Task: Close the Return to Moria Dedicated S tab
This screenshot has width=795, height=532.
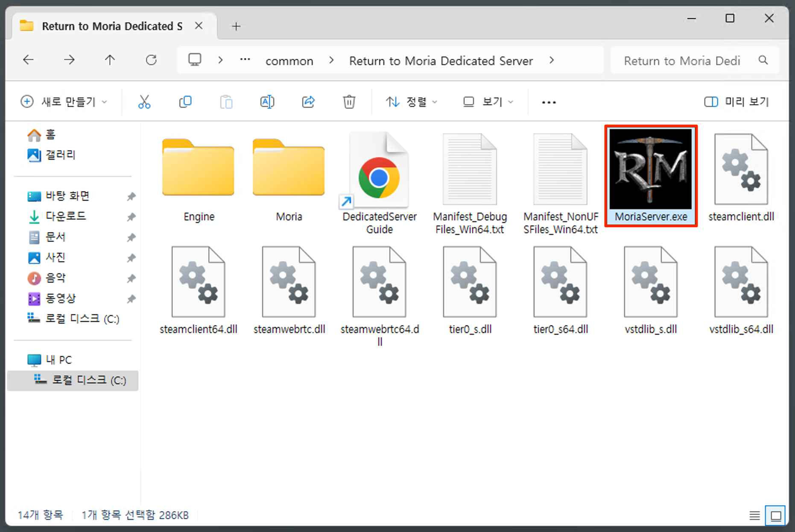Action: click(199, 26)
